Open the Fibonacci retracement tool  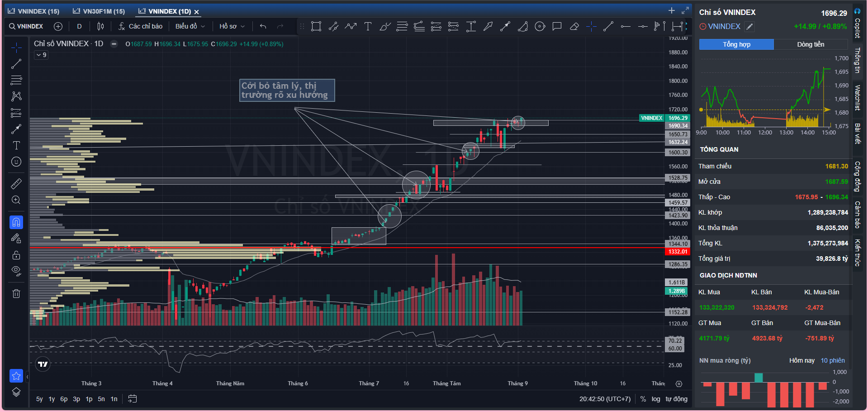point(16,80)
